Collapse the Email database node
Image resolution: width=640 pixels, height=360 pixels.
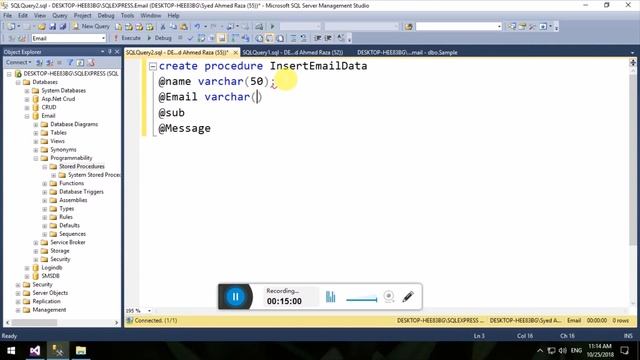coord(27,116)
